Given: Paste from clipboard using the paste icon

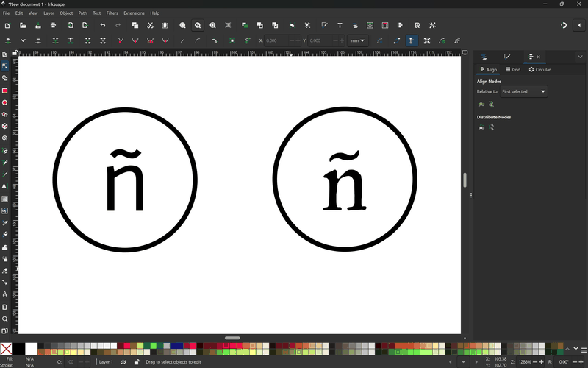Looking at the screenshot, I should [x=165, y=25].
